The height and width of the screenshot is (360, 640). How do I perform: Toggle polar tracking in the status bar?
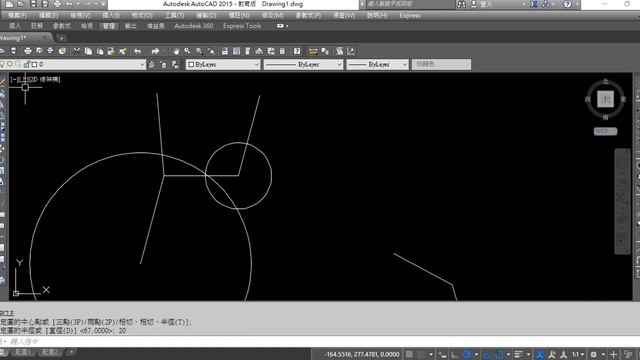[467, 354]
